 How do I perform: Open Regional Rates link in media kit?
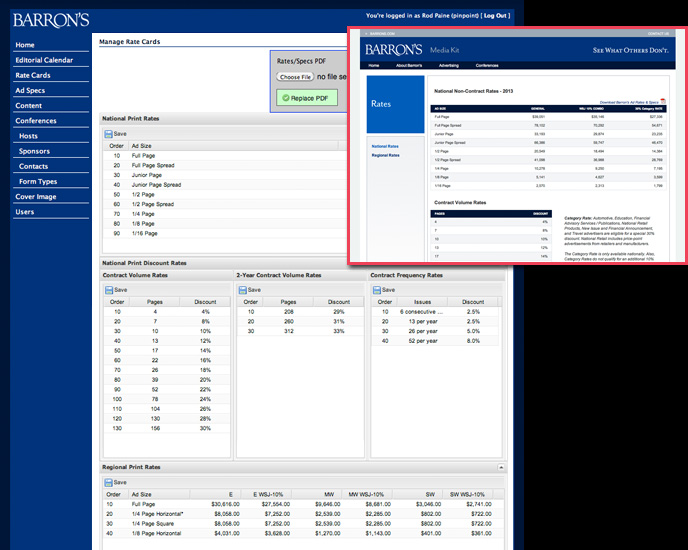click(386, 155)
